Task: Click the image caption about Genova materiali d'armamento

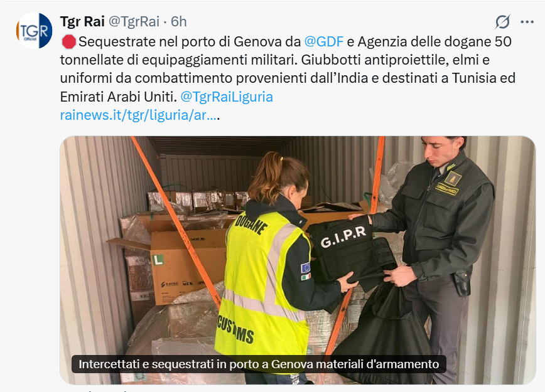Action: click(x=259, y=364)
